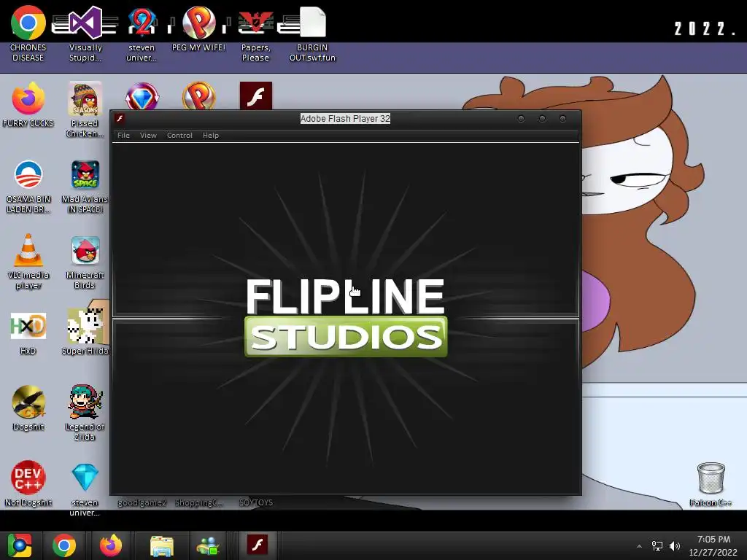Click the network tray icon
This screenshot has height=560, width=747.
(x=657, y=545)
